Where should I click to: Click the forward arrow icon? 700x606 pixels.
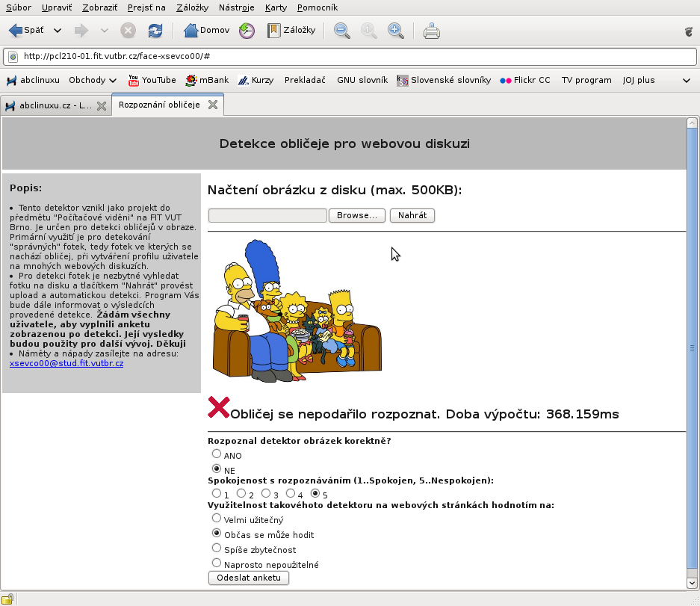[x=81, y=31]
